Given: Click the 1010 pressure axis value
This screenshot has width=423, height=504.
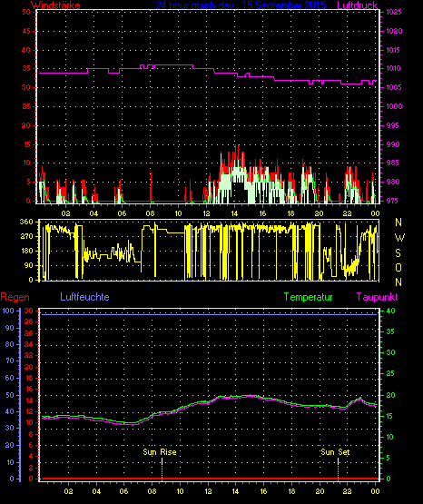Looking at the screenshot, I should (393, 68).
